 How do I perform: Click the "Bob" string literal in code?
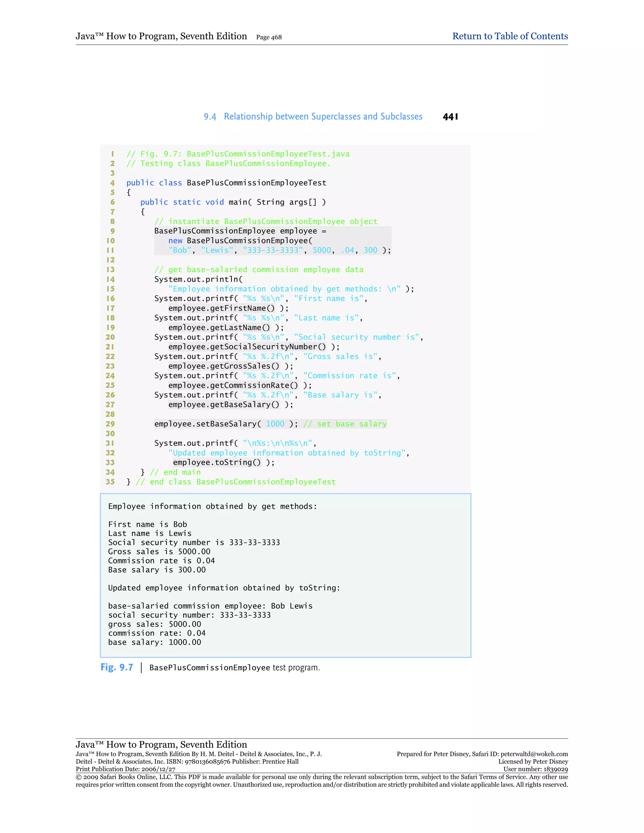click(x=180, y=250)
